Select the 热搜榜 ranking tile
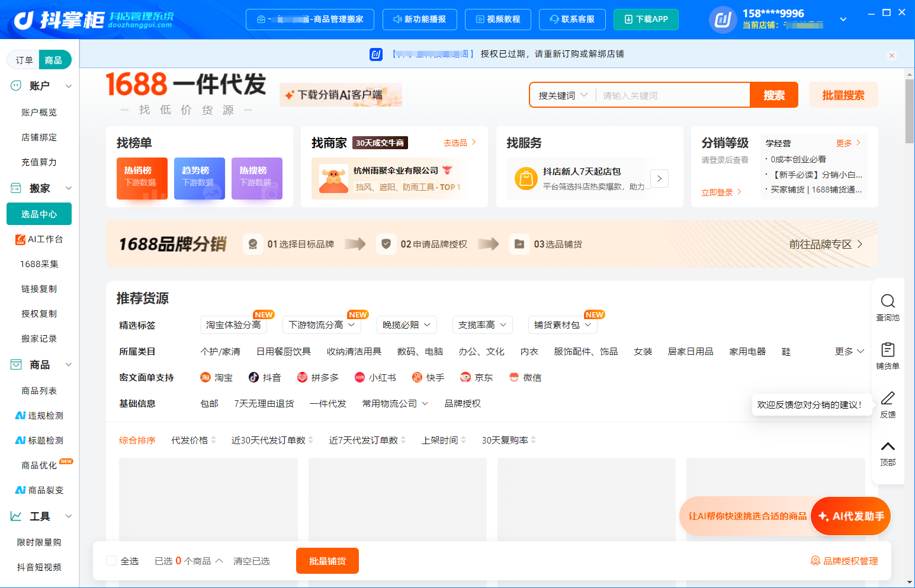The image size is (915, 588). (x=257, y=178)
